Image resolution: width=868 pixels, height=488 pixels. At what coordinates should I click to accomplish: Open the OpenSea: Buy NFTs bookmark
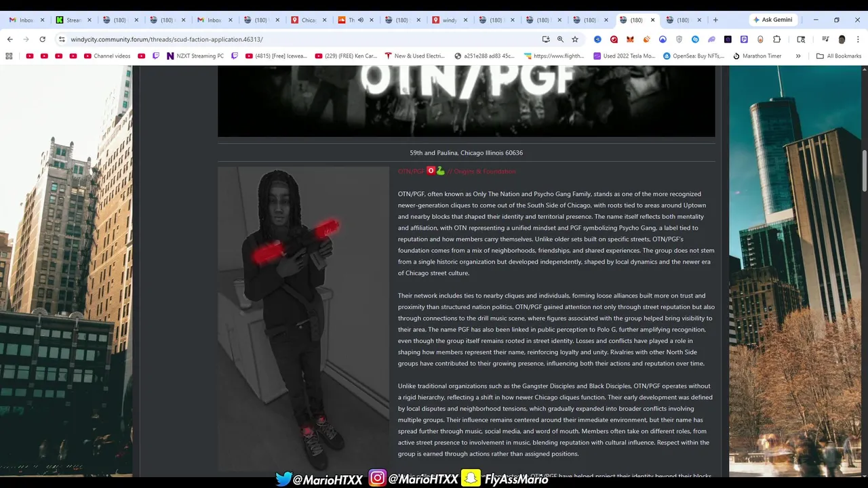[694, 56]
